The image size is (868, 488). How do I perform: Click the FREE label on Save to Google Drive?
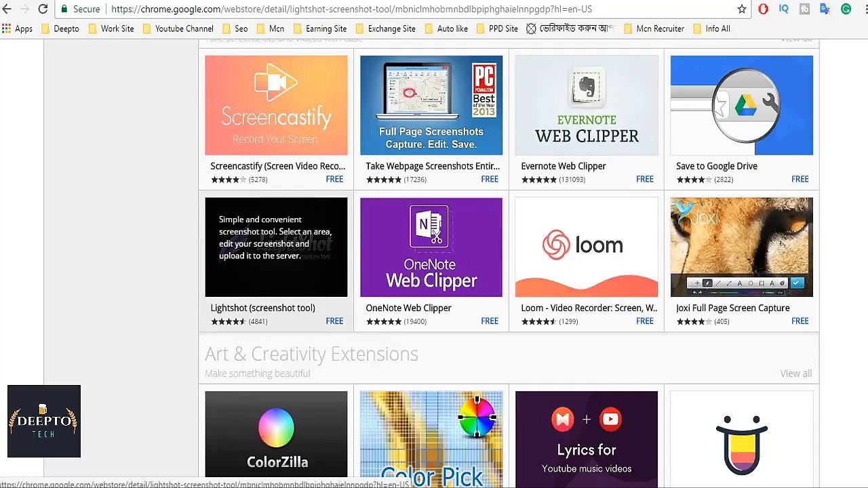pos(800,179)
